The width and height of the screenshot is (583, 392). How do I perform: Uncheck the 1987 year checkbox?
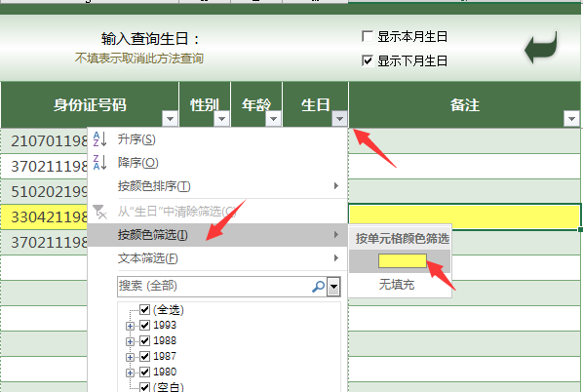click(144, 356)
